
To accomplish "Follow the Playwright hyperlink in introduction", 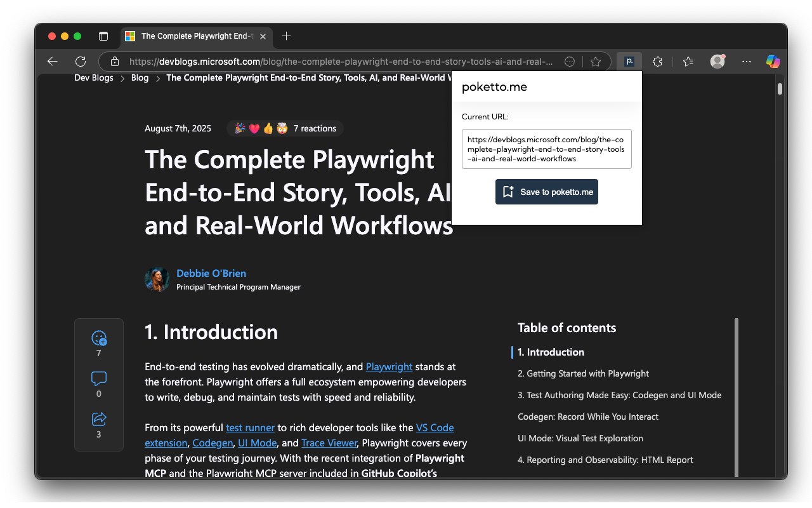I will (x=389, y=366).
